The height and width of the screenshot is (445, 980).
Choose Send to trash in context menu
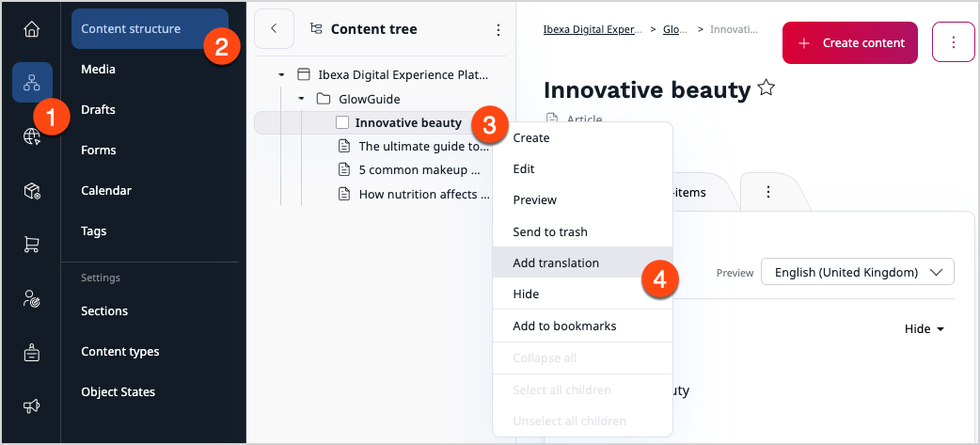(x=582, y=231)
